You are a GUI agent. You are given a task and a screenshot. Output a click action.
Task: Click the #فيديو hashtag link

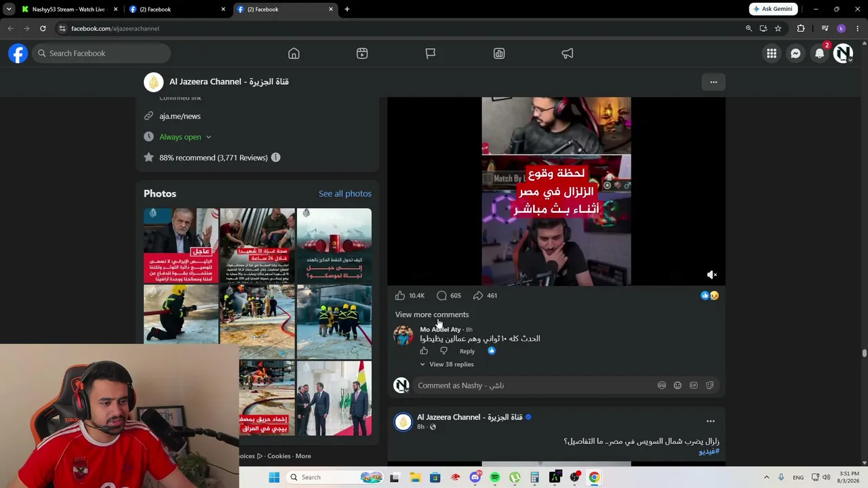tap(709, 451)
